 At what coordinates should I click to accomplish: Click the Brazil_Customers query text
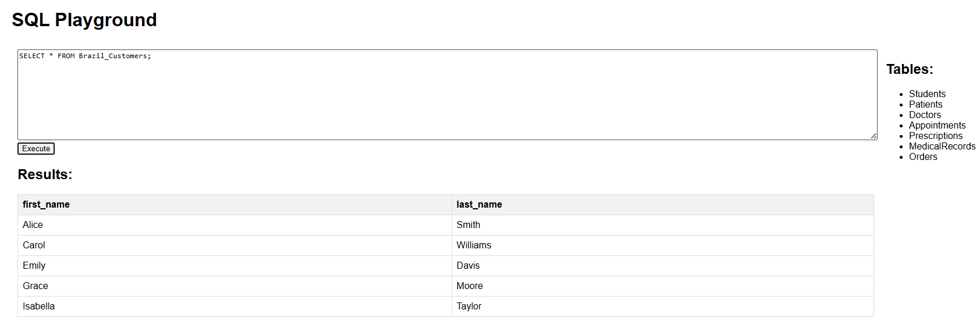pyautogui.click(x=113, y=56)
